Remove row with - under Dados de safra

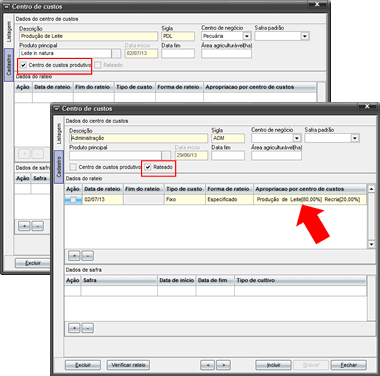pyautogui.click(x=88, y=328)
